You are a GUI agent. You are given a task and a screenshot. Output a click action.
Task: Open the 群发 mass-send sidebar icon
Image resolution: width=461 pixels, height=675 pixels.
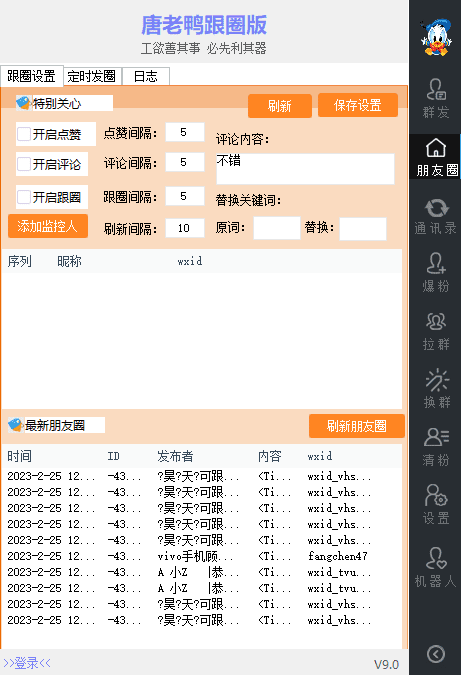pyautogui.click(x=436, y=99)
